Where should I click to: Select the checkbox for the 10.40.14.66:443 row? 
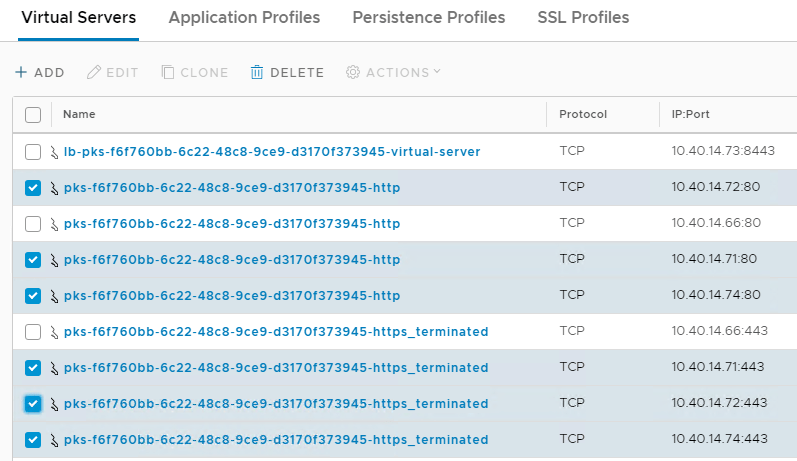pos(33,332)
